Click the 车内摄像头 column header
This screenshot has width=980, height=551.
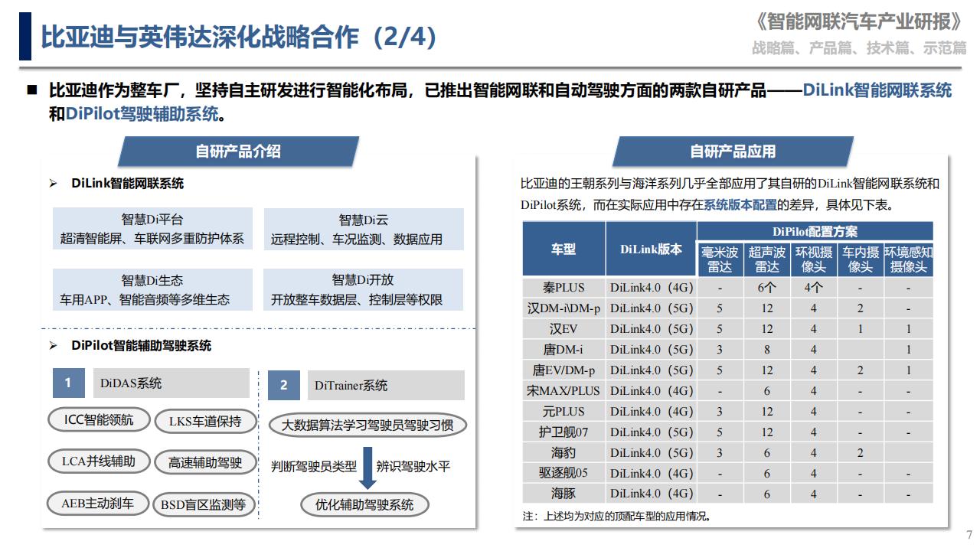[x=861, y=259]
